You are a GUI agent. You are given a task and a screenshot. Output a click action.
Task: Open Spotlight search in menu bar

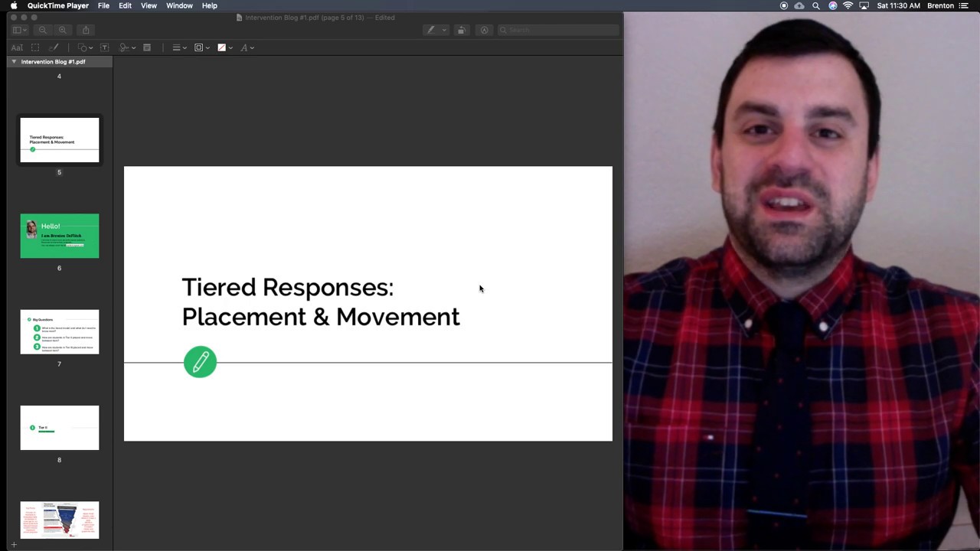coord(816,5)
